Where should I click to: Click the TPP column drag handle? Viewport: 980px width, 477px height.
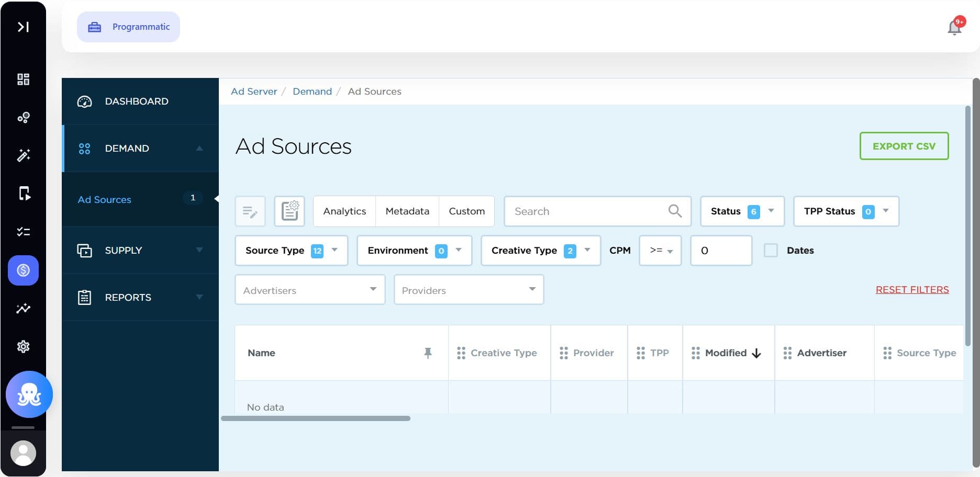tap(641, 353)
